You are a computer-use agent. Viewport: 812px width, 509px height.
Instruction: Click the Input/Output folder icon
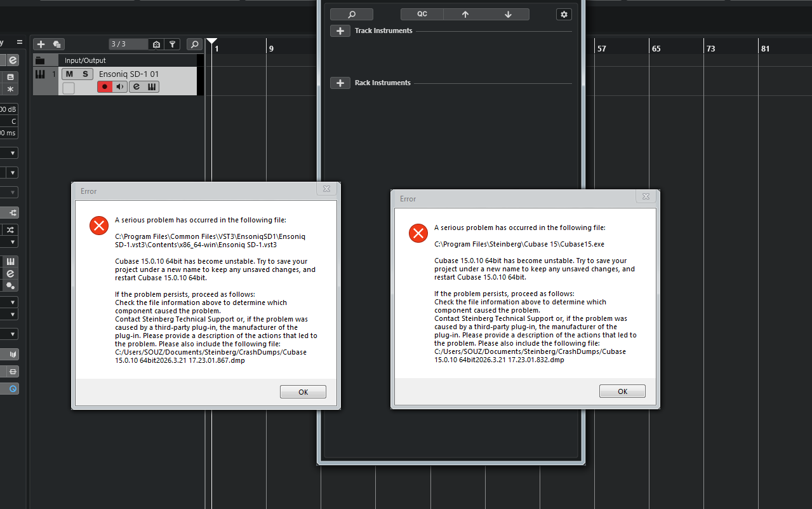pyautogui.click(x=40, y=60)
